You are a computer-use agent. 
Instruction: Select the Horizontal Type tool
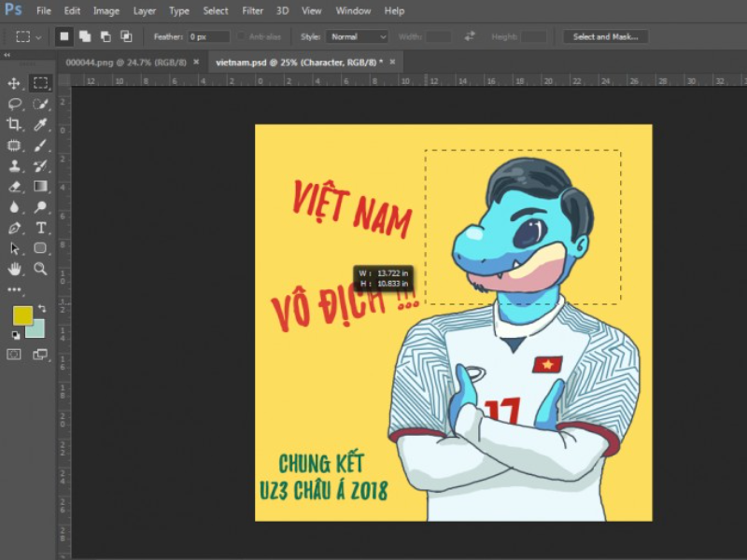click(41, 229)
